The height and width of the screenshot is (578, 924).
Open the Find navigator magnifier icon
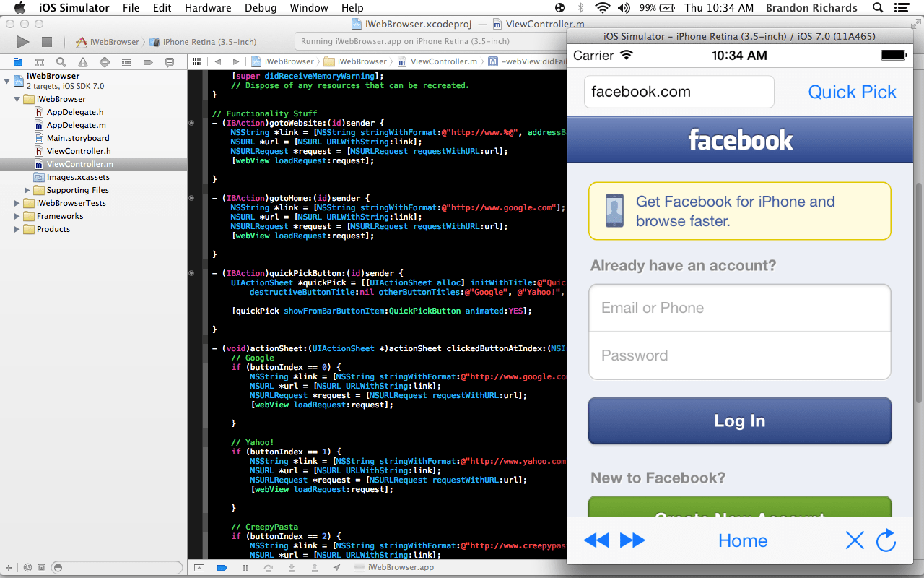61,62
